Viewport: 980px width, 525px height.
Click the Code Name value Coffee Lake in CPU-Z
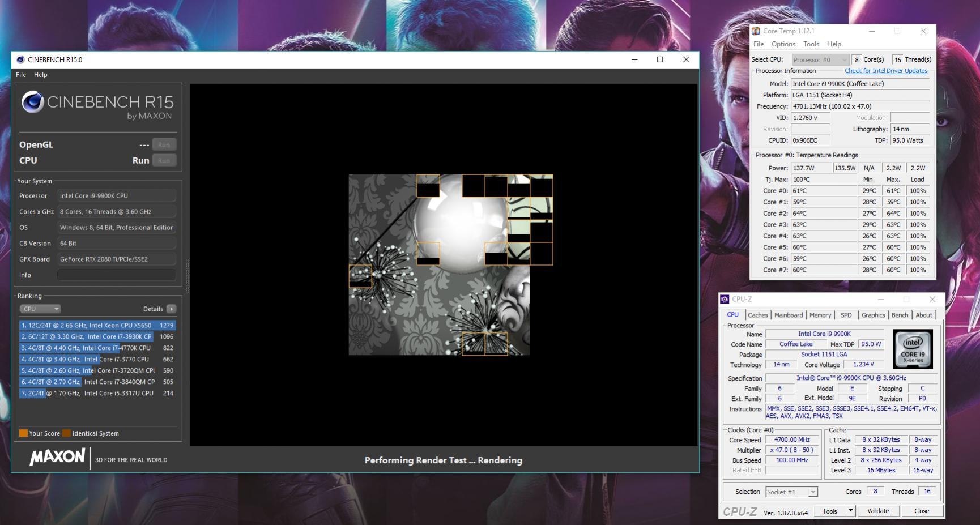pyautogui.click(x=796, y=344)
